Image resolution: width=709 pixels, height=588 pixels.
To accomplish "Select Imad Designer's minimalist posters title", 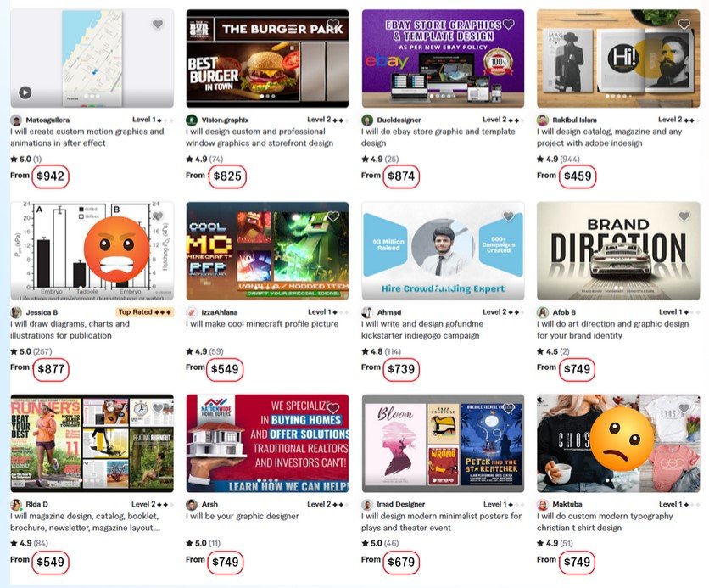I will (x=441, y=522).
